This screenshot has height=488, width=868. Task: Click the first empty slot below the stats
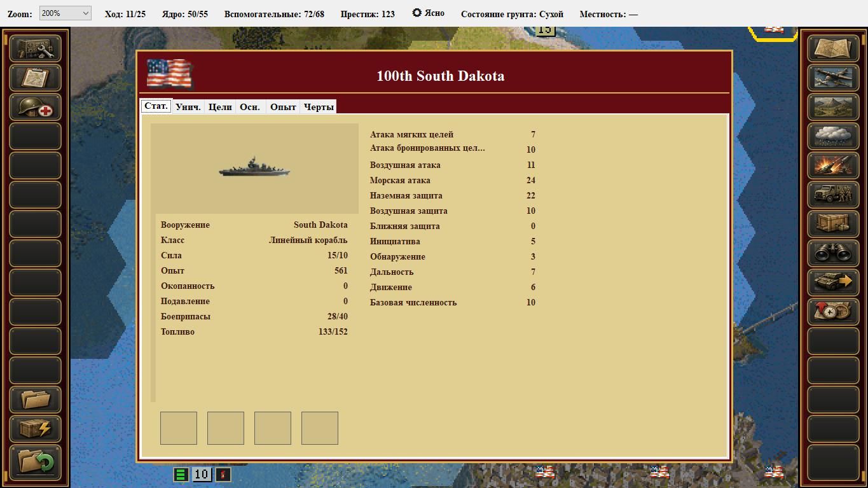[x=179, y=428]
